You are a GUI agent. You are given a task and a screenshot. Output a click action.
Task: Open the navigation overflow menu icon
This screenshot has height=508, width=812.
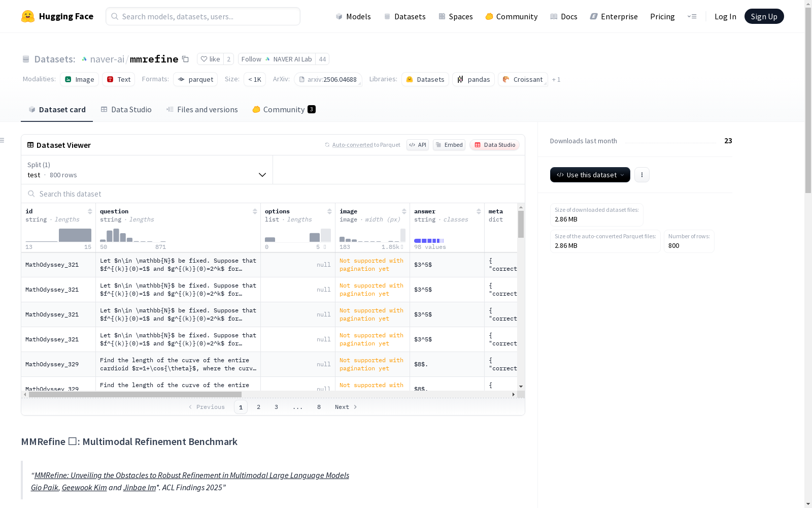[x=692, y=16]
